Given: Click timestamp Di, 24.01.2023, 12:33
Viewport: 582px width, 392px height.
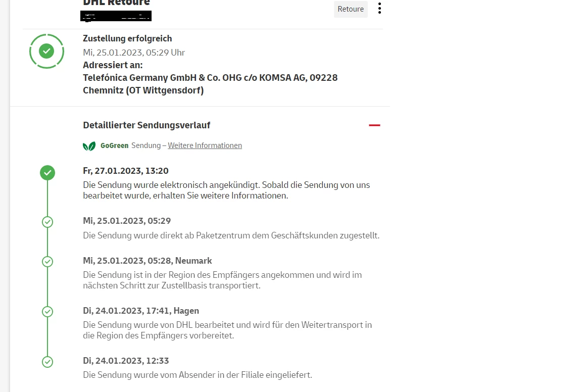Looking at the screenshot, I should pyautogui.click(x=126, y=361).
